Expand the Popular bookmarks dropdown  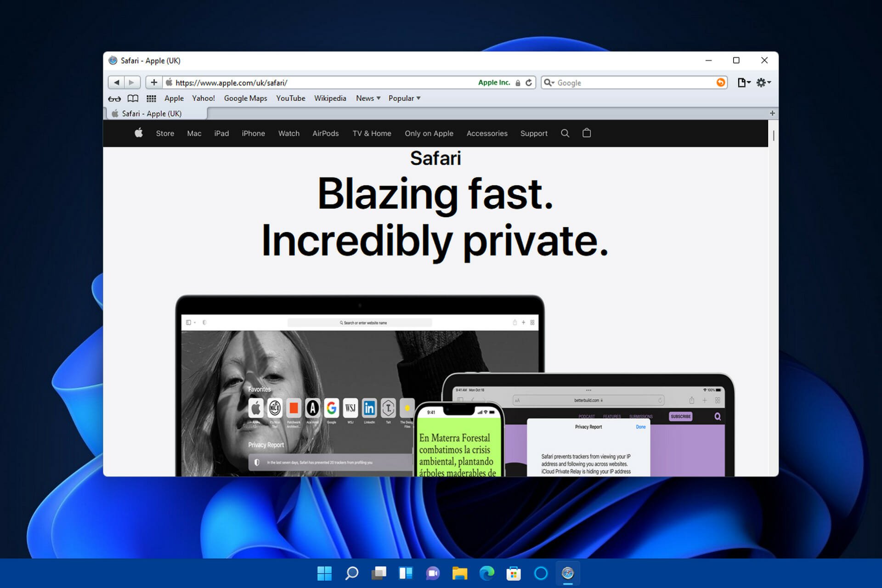(405, 98)
